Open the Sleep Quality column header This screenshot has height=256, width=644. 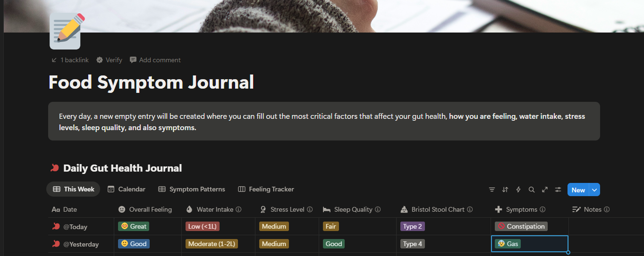click(x=358, y=209)
